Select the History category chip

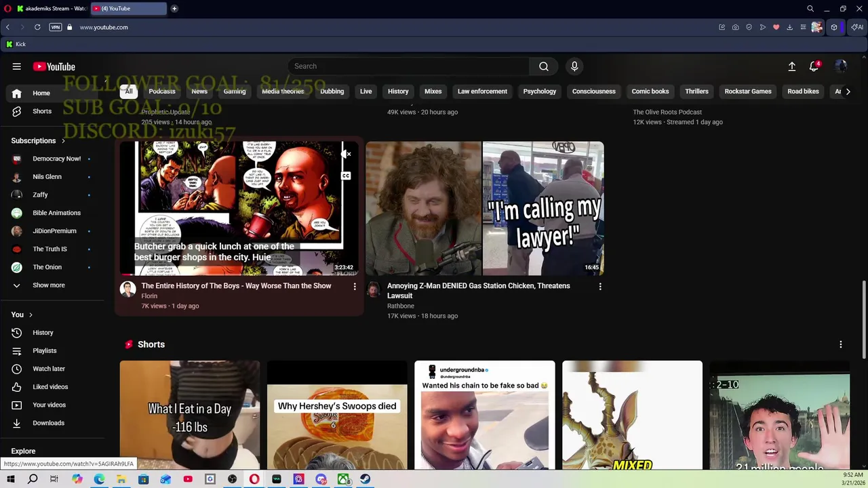tap(398, 91)
